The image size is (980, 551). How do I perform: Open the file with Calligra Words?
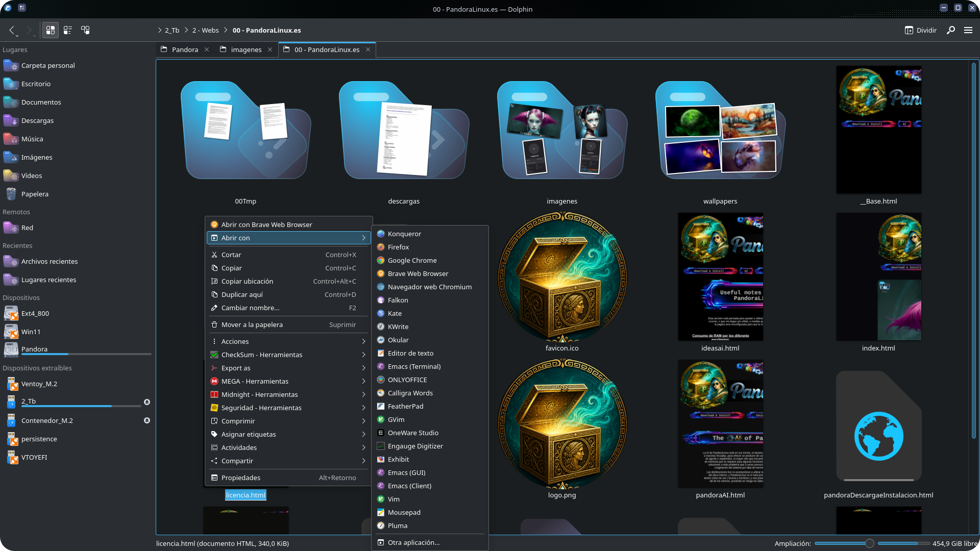(430, 393)
